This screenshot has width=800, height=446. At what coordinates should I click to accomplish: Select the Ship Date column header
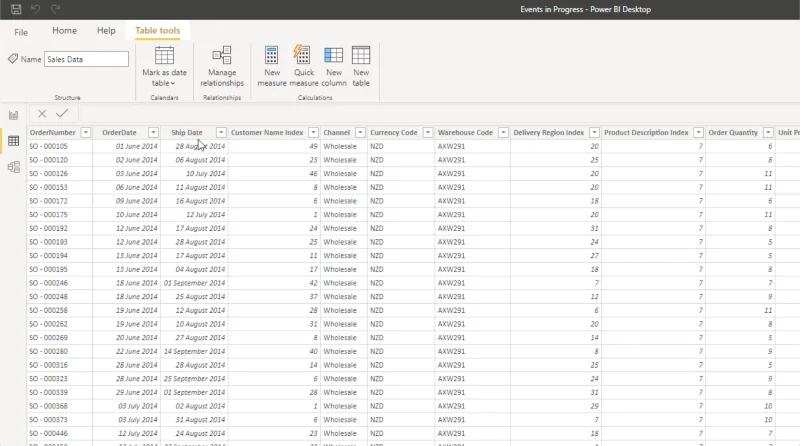pos(187,133)
